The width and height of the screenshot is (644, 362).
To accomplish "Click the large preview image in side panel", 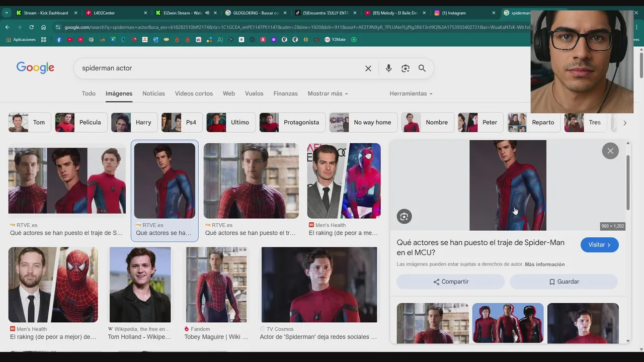I will click(508, 185).
